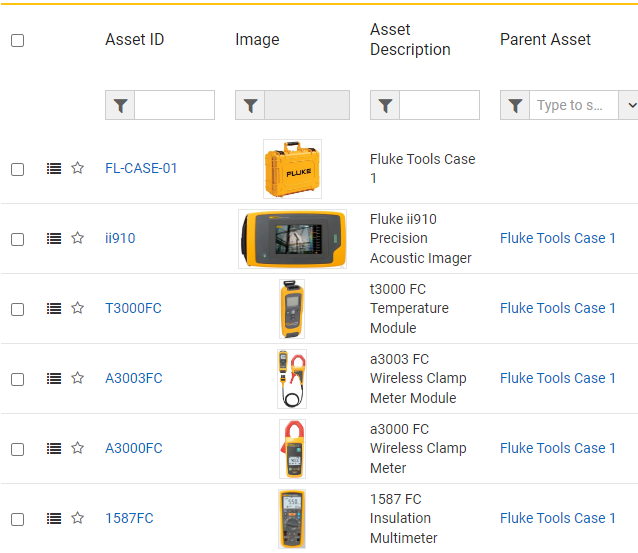Check the FL-CASE-01 row checkbox
Viewport: 638px width, 553px height.
(x=17, y=169)
